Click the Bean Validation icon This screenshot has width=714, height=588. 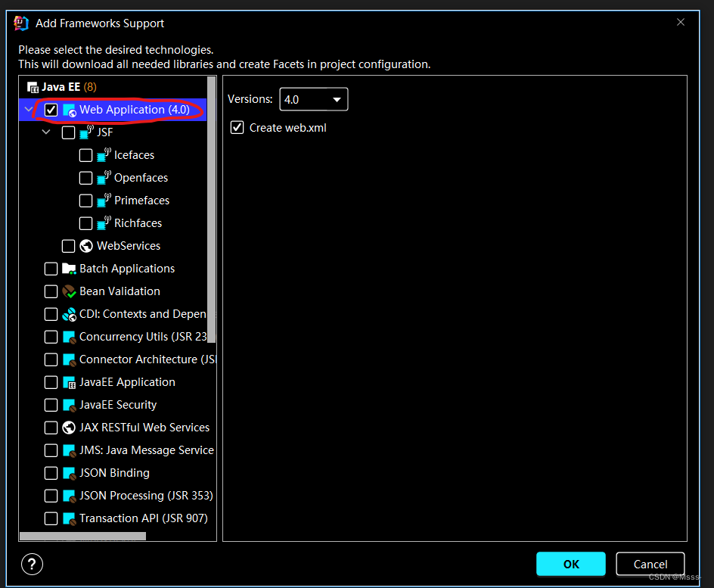tap(69, 291)
